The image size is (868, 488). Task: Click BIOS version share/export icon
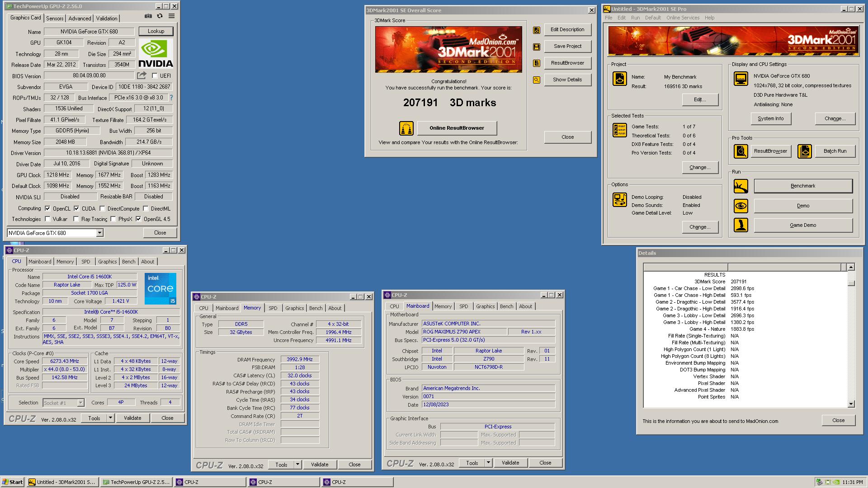point(142,75)
